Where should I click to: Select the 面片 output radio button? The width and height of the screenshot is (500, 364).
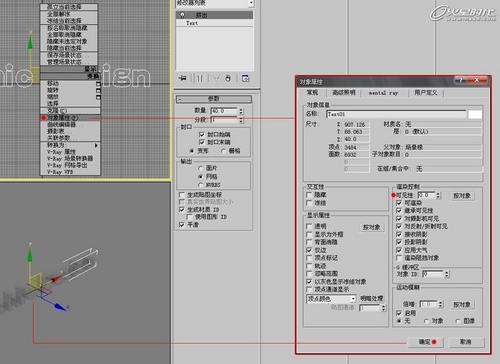coord(200,168)
